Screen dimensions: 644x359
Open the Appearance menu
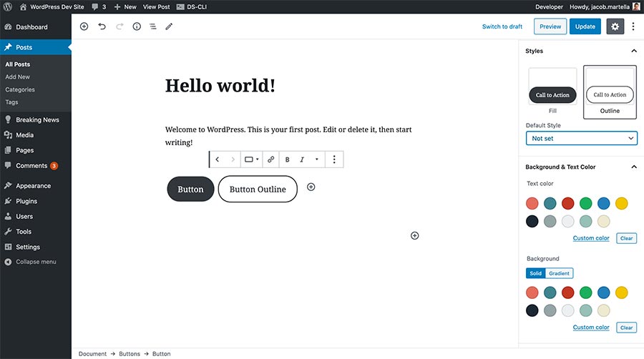(x=36, y=186)
